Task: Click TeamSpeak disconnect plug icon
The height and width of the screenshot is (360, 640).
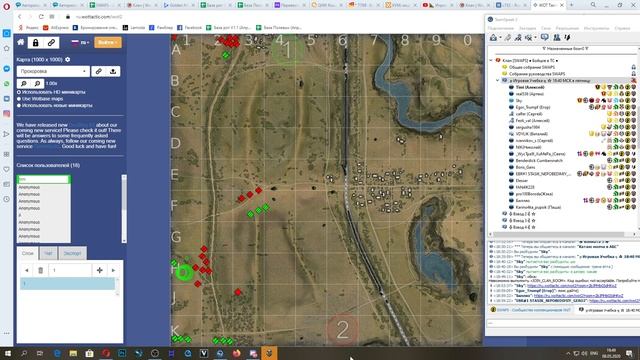Action: click(507, 38)
